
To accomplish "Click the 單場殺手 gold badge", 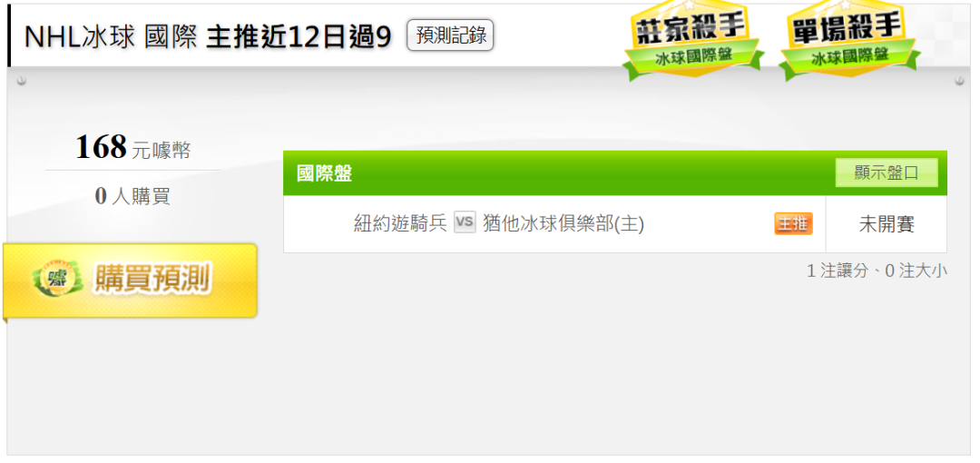I will [x=848, y=39].
